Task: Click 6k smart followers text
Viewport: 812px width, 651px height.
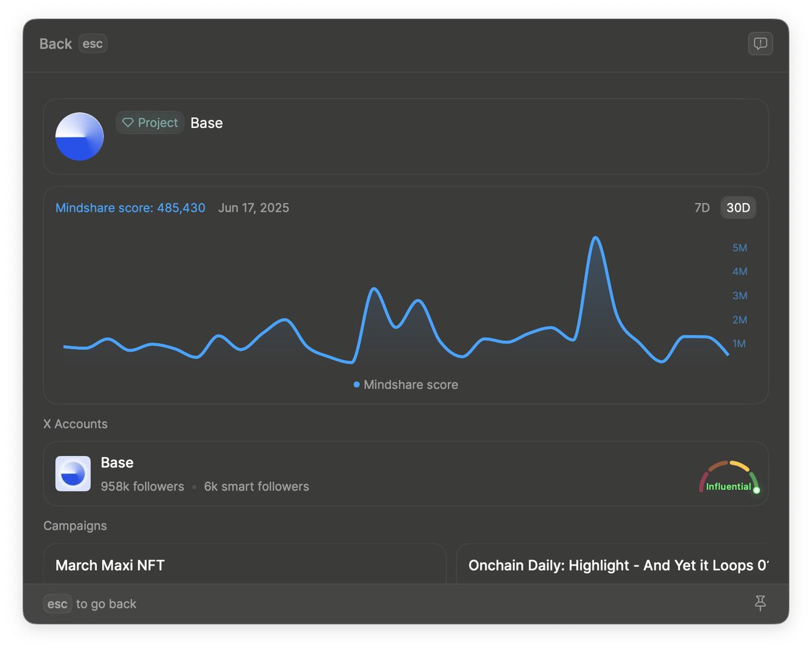Action: (256, 487)
